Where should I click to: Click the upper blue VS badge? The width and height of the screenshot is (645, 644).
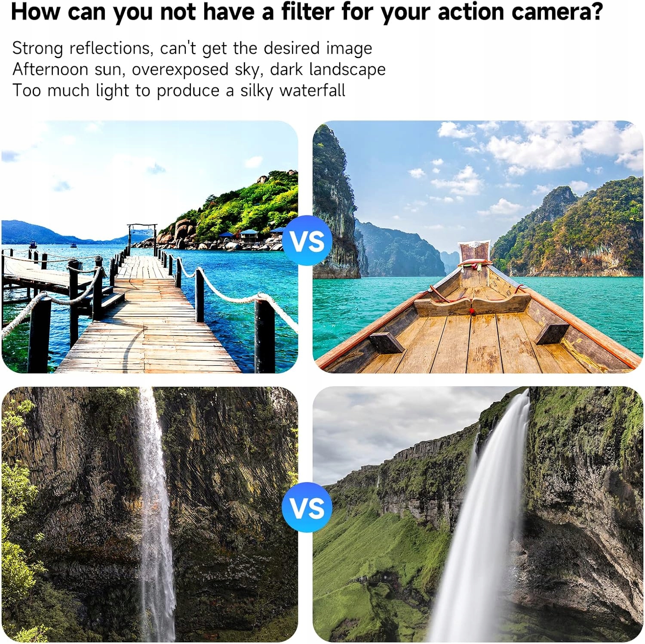(307, 240)
